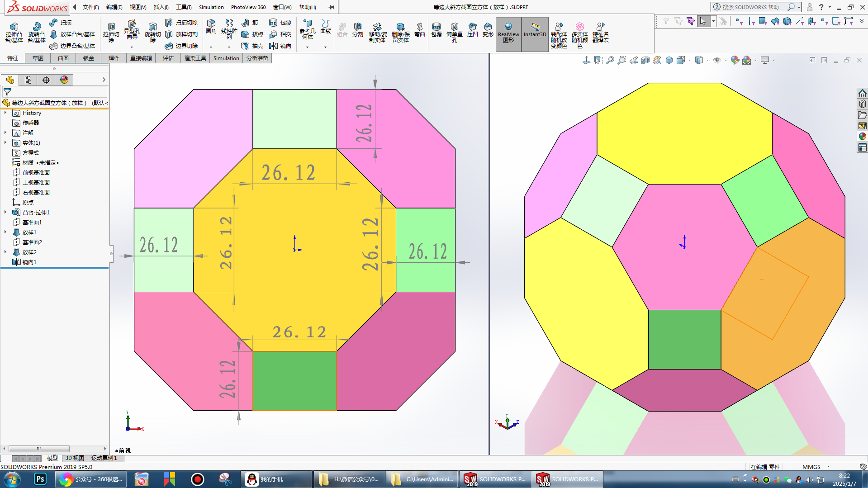Click the 扫描切除 swept cut tool
Viewport: 868px width, 488px height.
[x=181, y=22]
